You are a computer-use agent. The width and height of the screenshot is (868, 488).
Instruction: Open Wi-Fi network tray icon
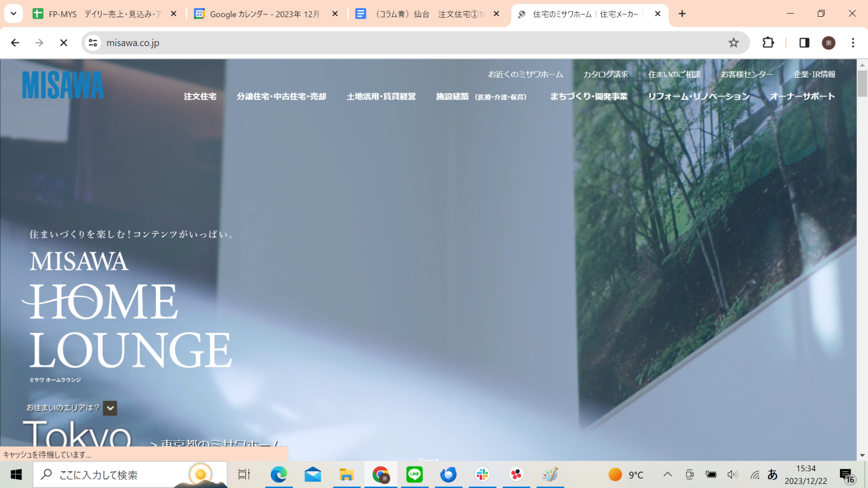[x=755, y=475]
